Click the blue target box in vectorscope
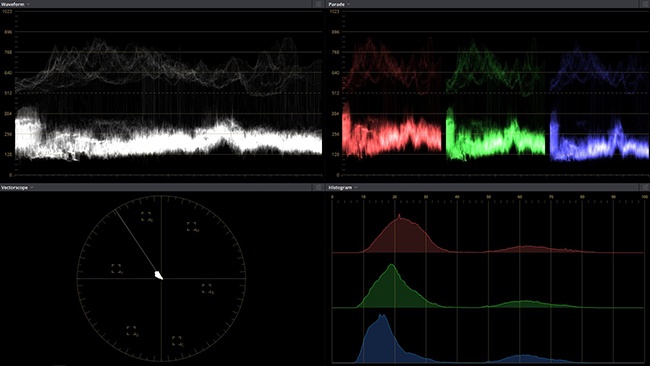The image size is (650, 366). pyautogui.click(x=206, y=288)
